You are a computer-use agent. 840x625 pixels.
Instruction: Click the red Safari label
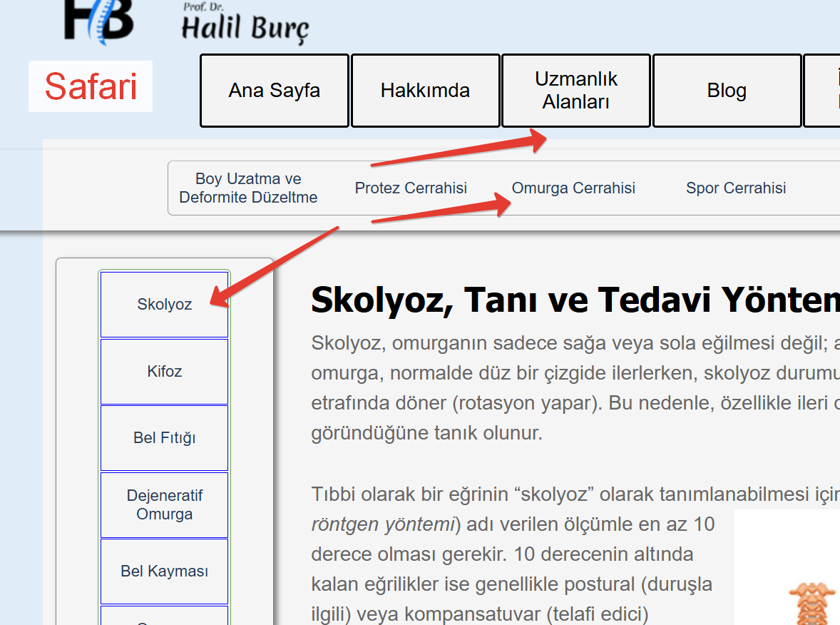[x=91, y=86]
